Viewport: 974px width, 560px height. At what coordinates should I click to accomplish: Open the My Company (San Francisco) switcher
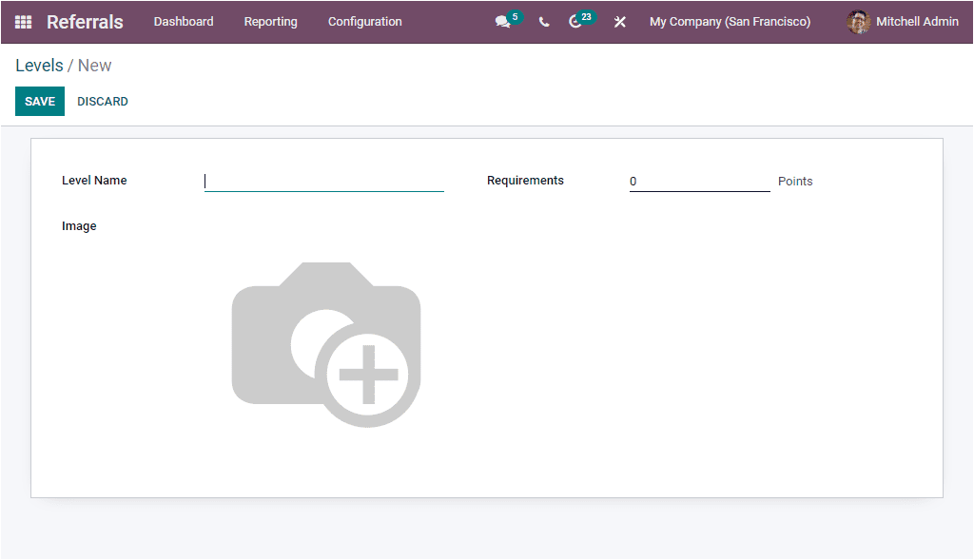[x=730, y=21]
